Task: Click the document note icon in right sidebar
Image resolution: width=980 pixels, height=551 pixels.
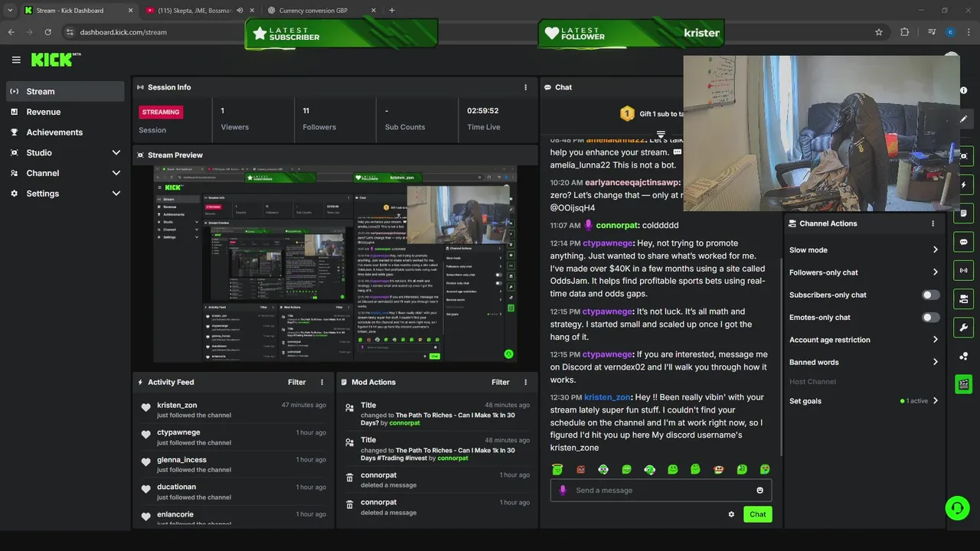Action: coord(963,214)
